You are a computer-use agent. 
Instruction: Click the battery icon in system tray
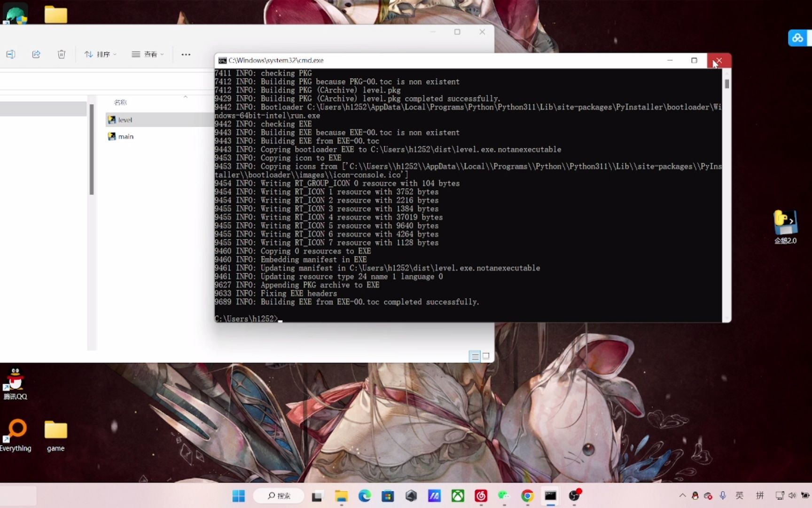click(805, 495)
